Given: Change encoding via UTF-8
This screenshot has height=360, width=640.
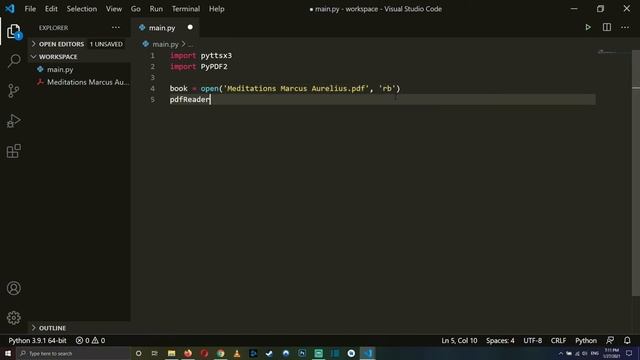Looking at the screenshot, I should point(533,340).
